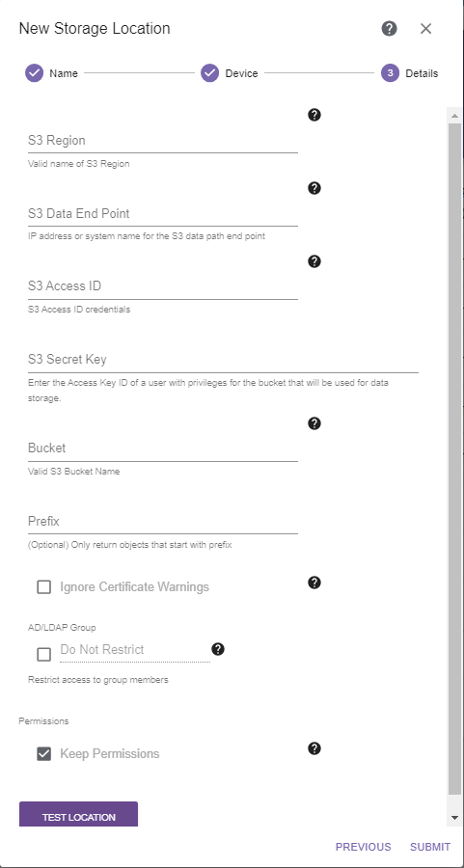The height and width of the screenshot is (868, 464).
Task: Toggle the Do Not Restrict checkbox
Action: (43, 654)
